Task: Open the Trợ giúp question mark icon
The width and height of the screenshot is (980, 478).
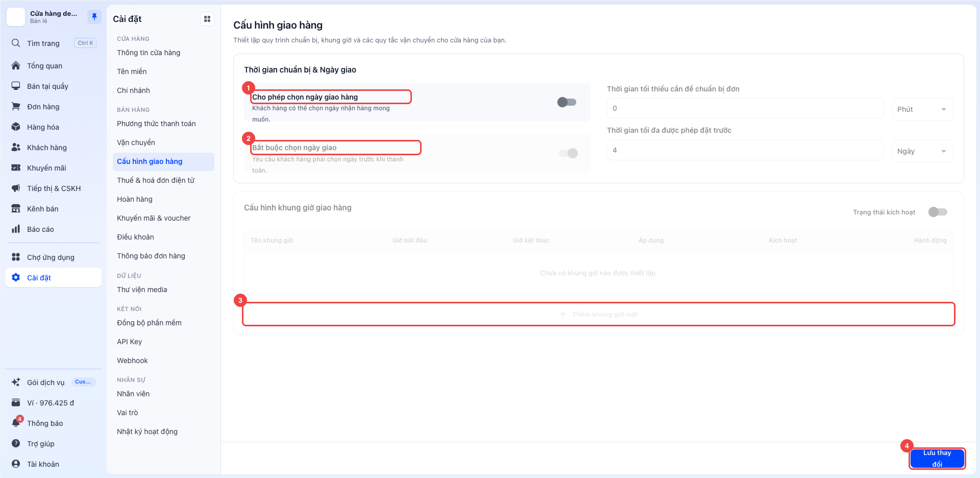Action: pyautogui.click(x=16, y=443)
